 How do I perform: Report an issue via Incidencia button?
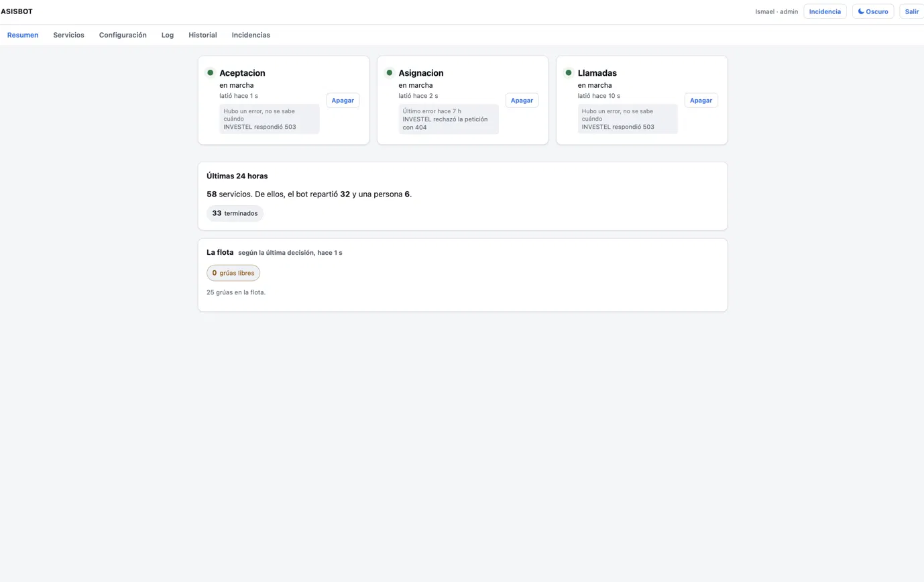[825, 11]
